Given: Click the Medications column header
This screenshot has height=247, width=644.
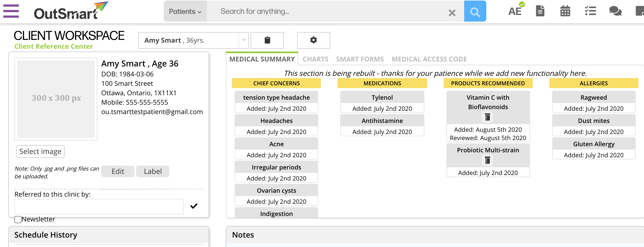Looking at the screenshot, I should tap(382, 83).
